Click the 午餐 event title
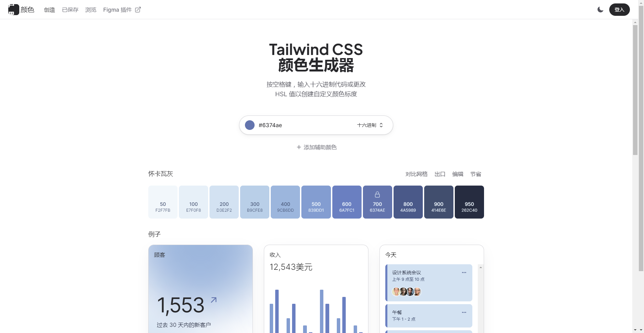This screenshot has height=333, width=644. (397, 312)
